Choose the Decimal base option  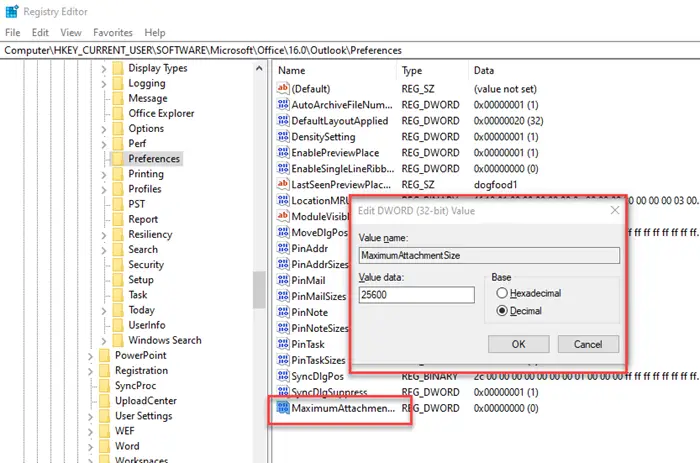pos(519,311)
